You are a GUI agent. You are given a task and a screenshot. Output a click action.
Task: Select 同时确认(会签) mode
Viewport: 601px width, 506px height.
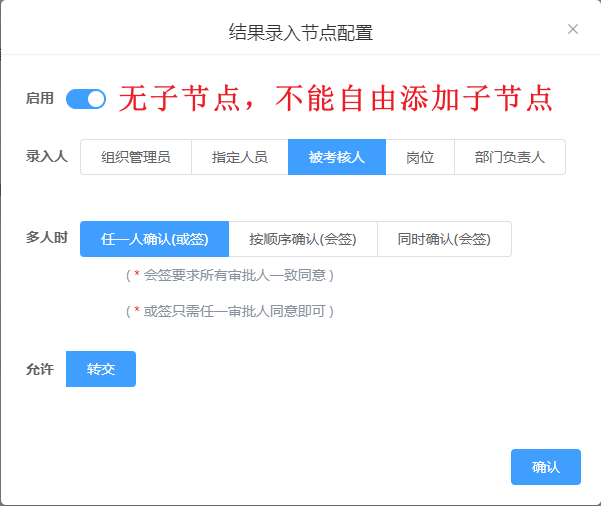444,239
